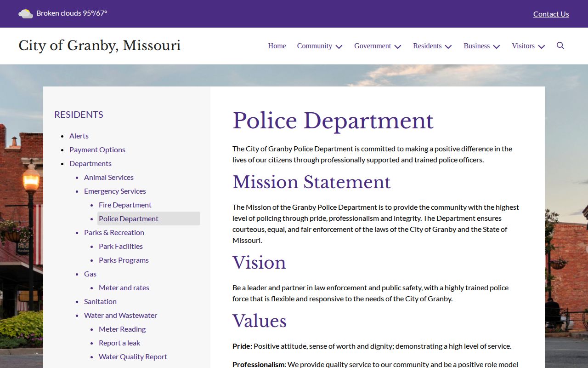Open the Park Facilities sidebar link
The height and width of the screenshot is (368, 588).
(121, 246)
